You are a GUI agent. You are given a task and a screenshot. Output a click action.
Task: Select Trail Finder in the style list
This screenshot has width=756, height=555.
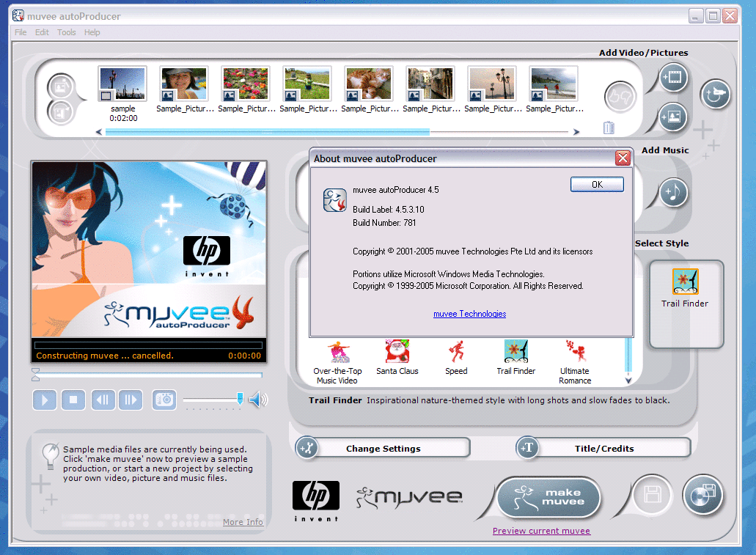516,358
